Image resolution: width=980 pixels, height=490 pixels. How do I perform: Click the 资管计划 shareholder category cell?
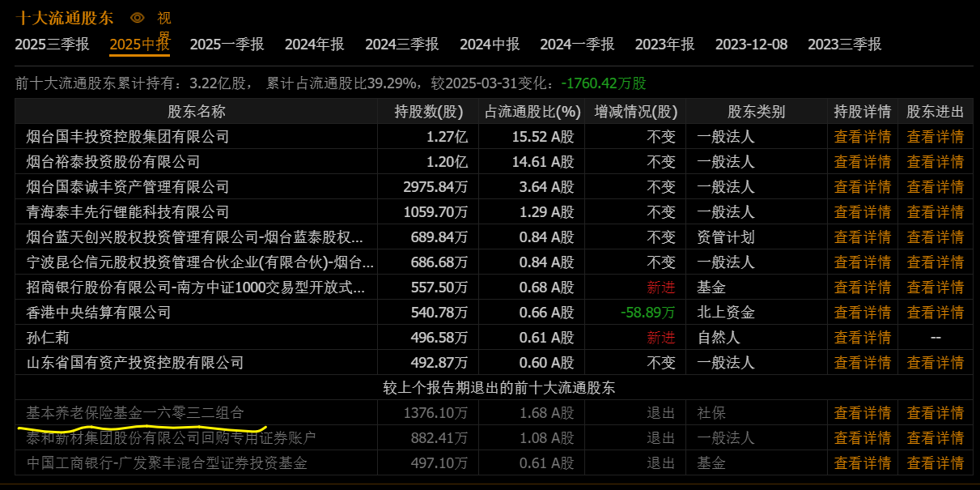click(x=726, y=237)
